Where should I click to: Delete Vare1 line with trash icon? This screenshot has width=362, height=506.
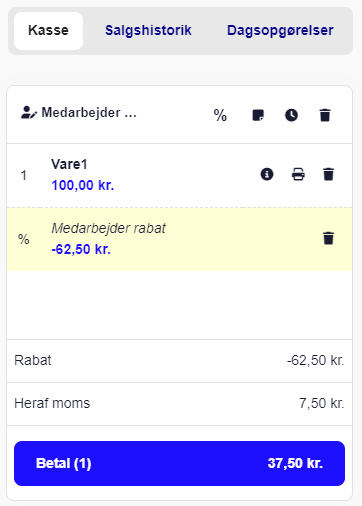[328, 174]
